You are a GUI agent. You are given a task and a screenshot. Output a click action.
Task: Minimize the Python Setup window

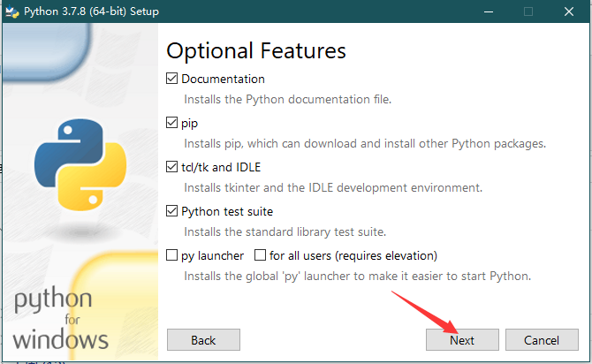[x=489, y=11]
